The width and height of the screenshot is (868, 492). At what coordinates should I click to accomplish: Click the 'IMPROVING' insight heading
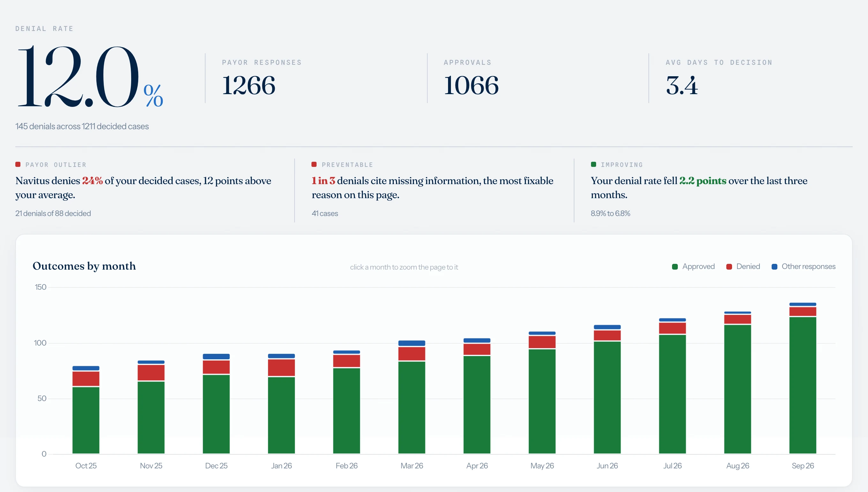click(622, 165)
